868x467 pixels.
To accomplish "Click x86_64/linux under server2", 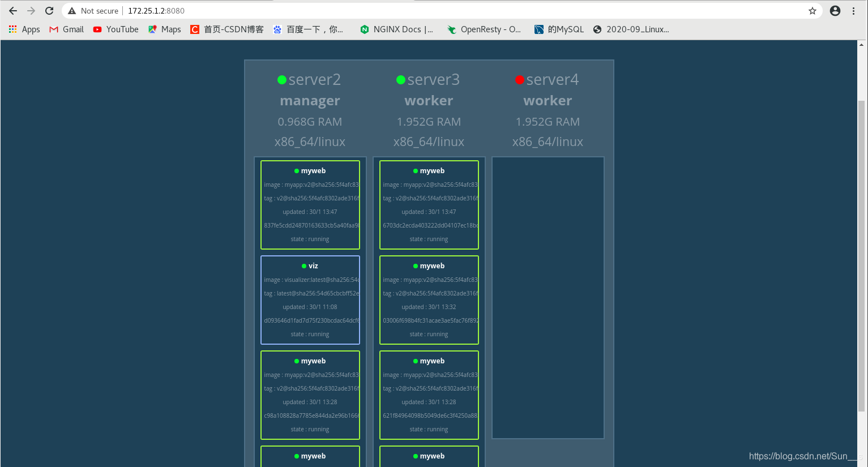I will [310, 142].
